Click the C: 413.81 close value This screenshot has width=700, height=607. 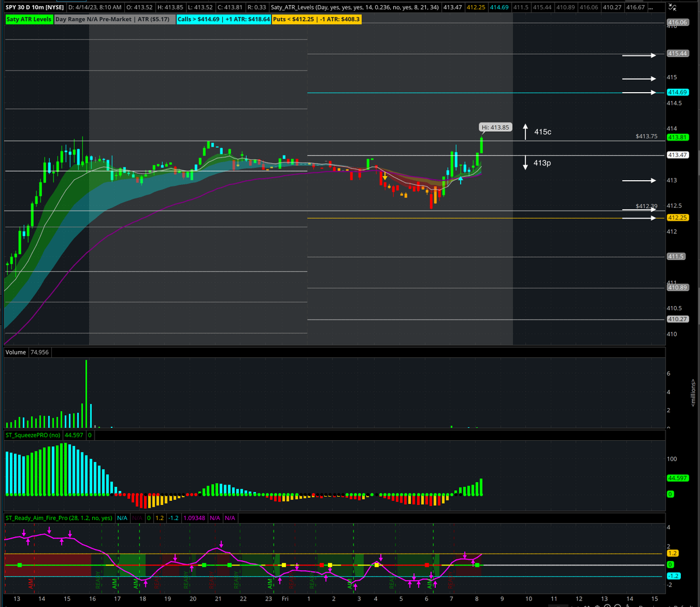[230, 8]
